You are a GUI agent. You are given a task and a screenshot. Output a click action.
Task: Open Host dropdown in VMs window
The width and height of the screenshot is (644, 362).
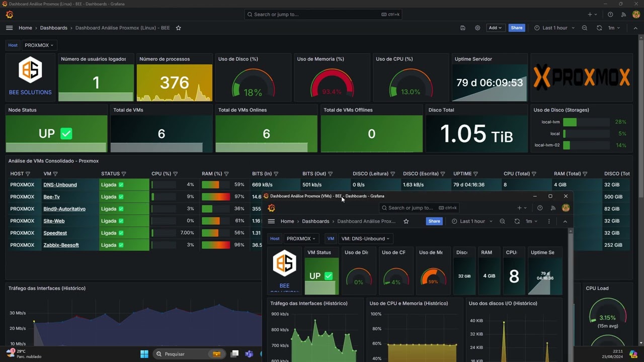click(x=301, y=239)
